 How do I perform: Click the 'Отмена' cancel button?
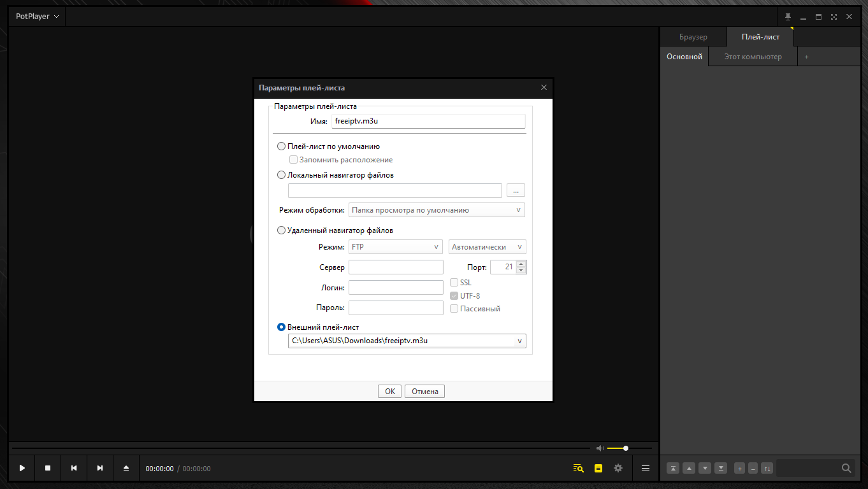tap(424, 392)
